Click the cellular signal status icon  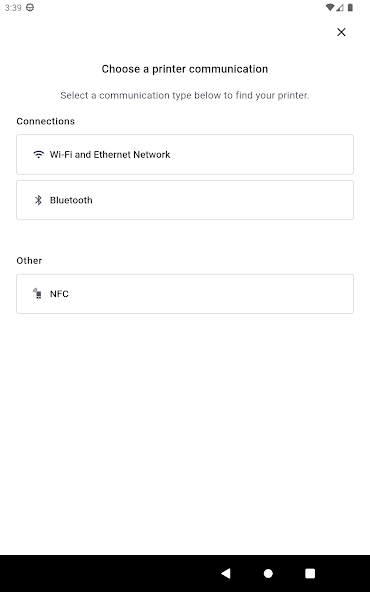pyautogui.click(x=340, y=8)
